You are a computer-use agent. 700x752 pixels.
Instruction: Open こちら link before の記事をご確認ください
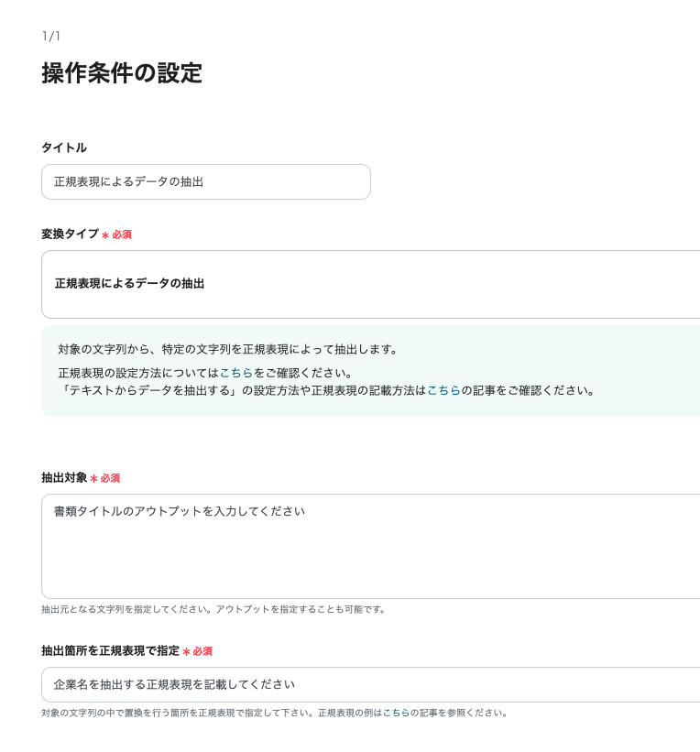pyautogui.click(x=443, y=390)
